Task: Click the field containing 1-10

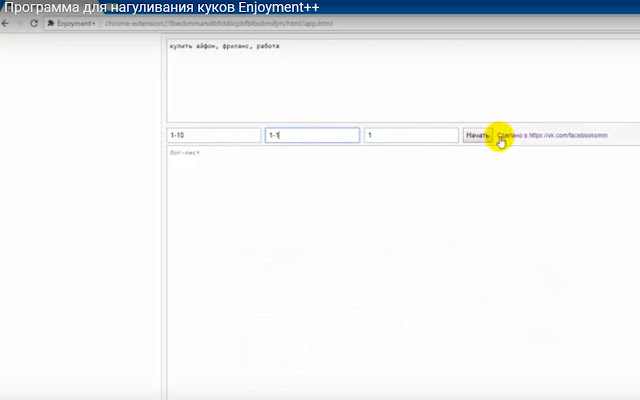Action: tap(213, 135)
